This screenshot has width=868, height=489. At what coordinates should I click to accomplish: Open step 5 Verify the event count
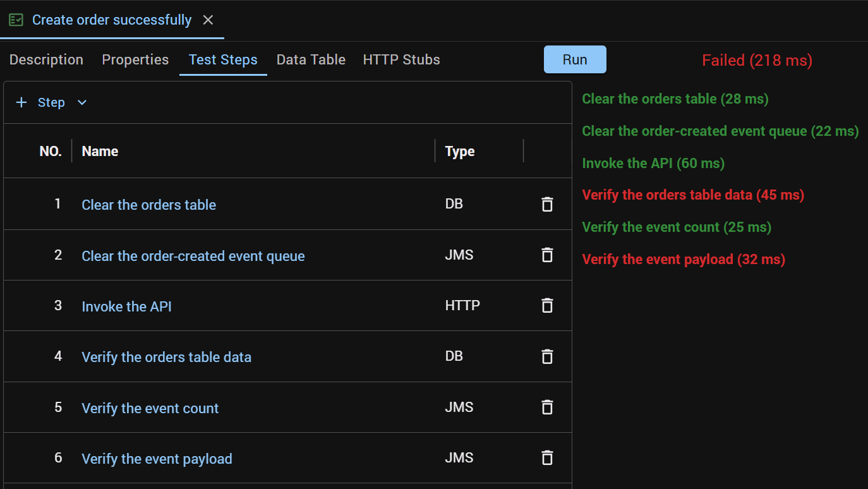pos(150,408)
